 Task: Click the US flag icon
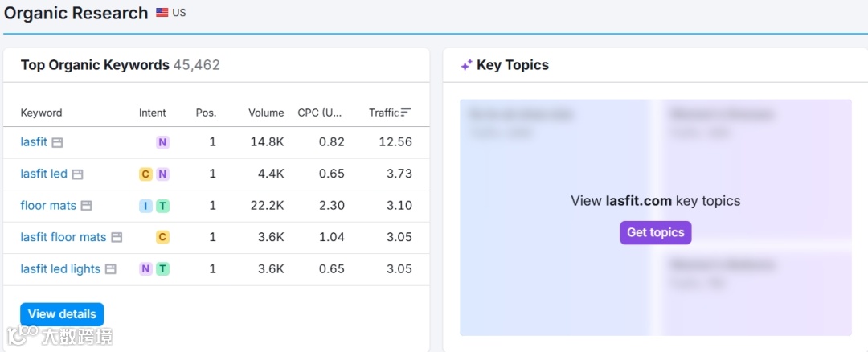click(x=162, y=13)
